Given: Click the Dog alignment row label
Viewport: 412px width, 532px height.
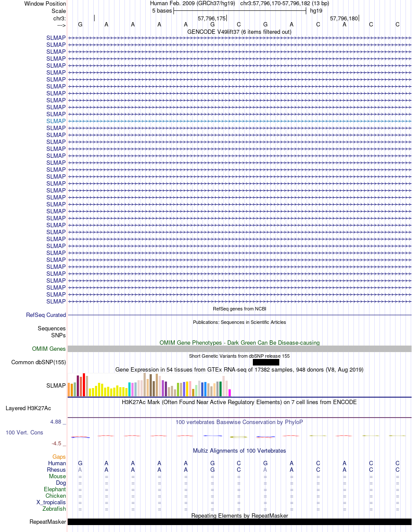Looking at the screenshot, I should pos(61,483).
